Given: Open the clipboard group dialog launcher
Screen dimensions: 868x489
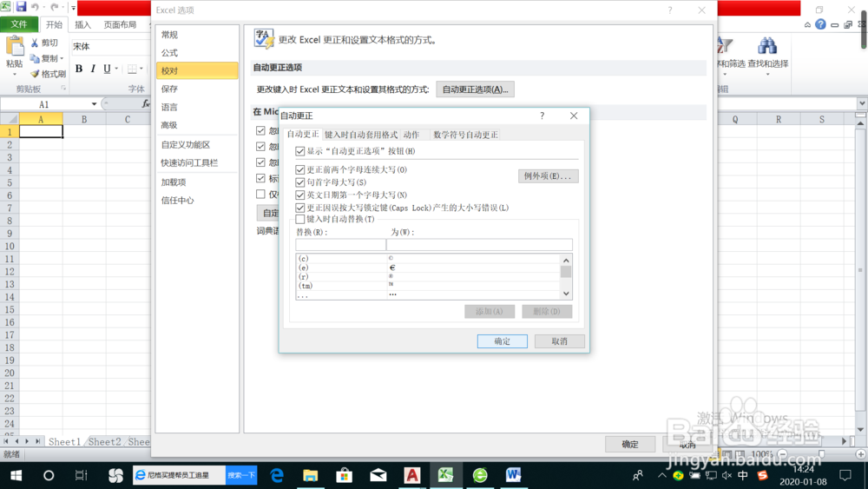Looking at the screenshot, I should 63,88.
